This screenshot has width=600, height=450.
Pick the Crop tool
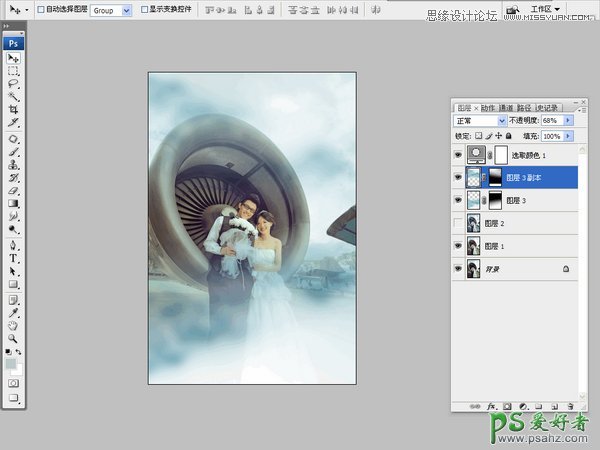(x=14, y=110)
